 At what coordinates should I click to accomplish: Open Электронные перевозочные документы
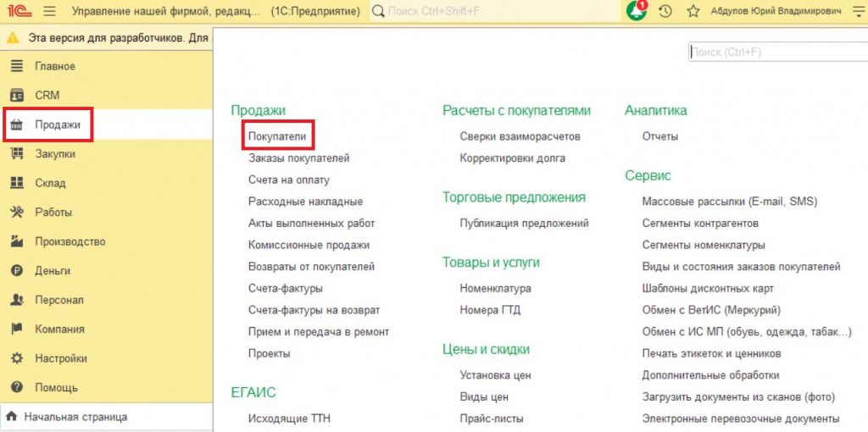(x=741, y=418)
